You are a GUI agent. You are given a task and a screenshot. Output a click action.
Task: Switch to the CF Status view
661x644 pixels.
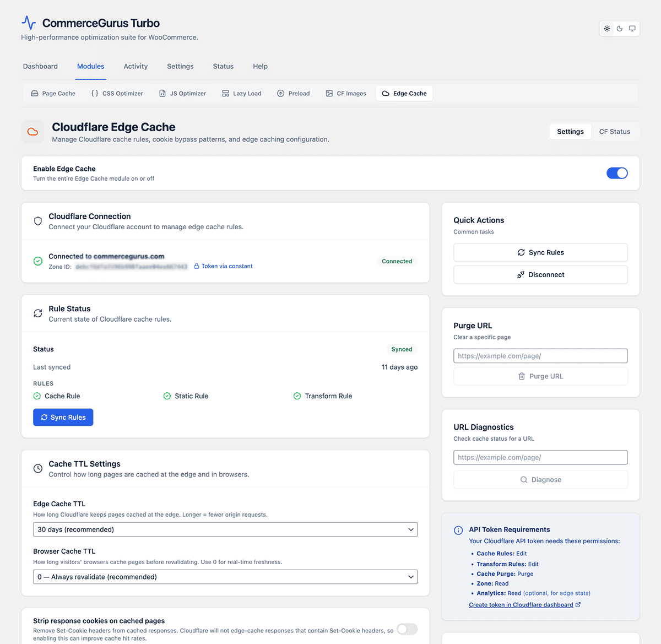[x=615, y=132]
